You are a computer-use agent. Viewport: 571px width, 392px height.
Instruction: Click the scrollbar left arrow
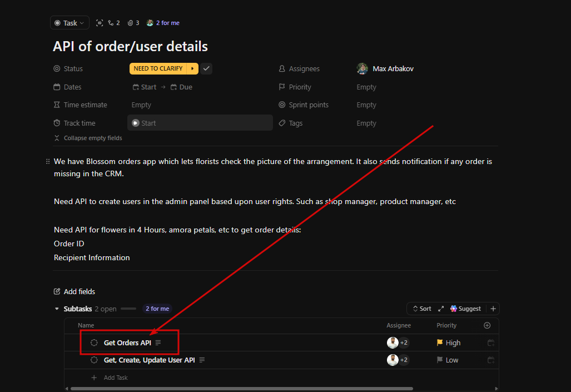67,389
